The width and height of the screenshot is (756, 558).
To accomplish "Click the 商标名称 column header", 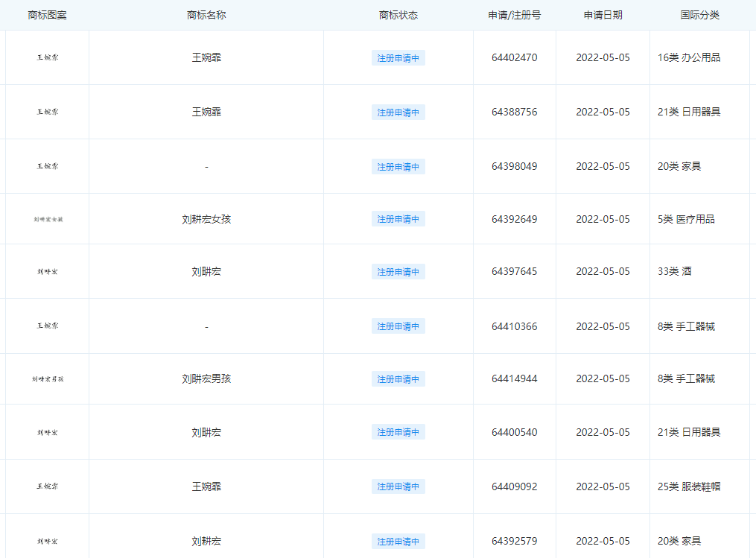I will click(x=206, y=16).
